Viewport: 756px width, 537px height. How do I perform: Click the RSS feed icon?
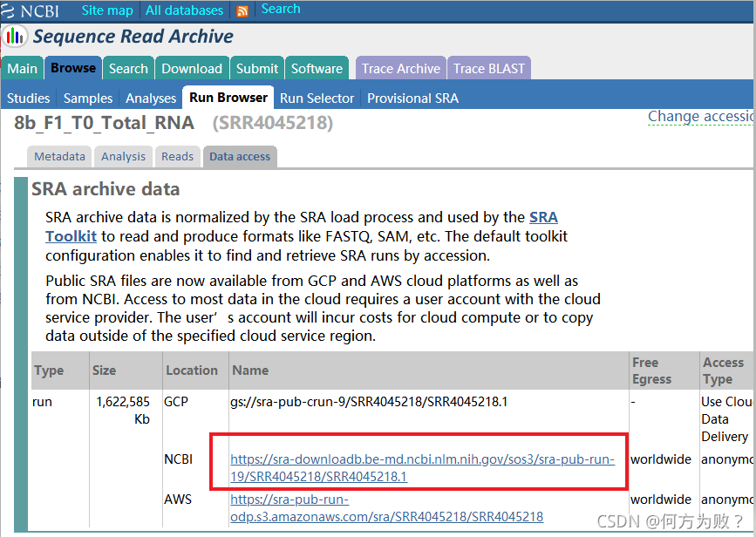(x=242, y=11)
